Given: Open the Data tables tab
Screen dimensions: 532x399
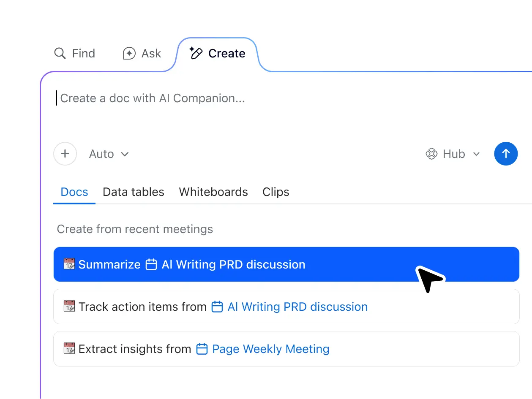Looking at the screenshot, I should tap(133, 192).
